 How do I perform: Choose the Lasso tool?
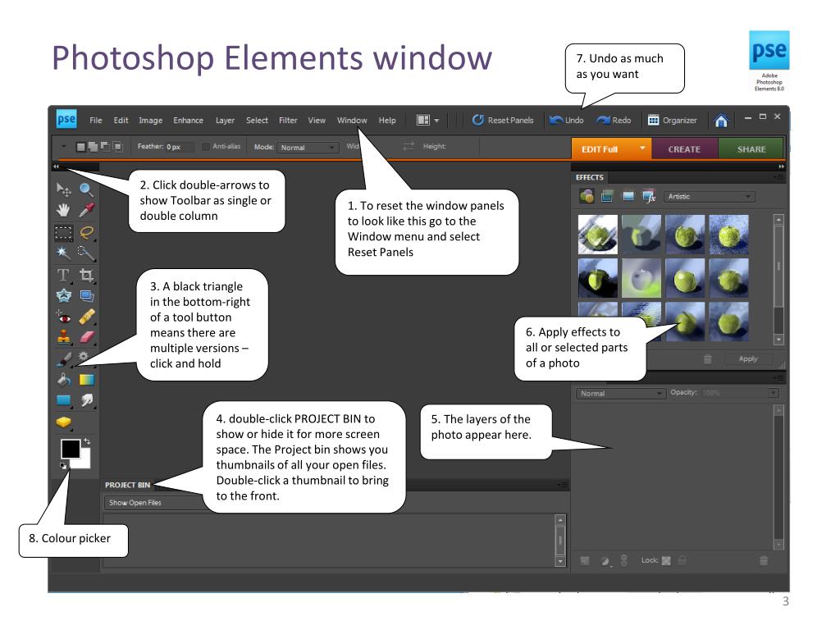coord(86,232)
